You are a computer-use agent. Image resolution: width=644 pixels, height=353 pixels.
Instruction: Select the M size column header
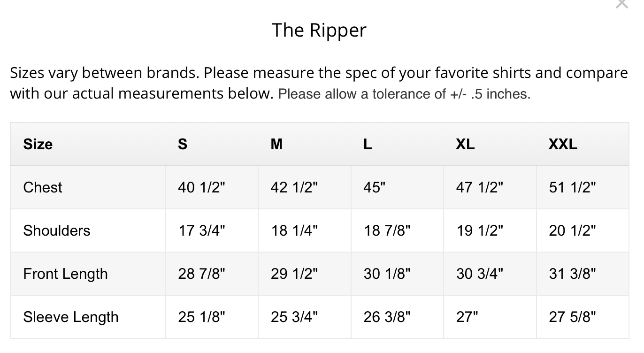tap(276, 144)
